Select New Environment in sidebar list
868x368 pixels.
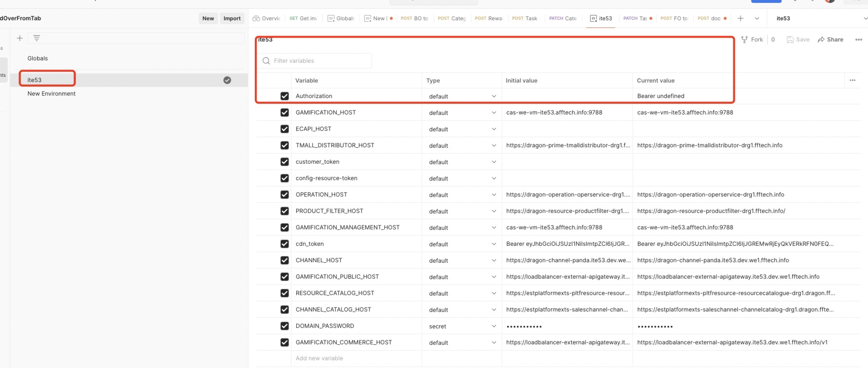tap(52, 94)
